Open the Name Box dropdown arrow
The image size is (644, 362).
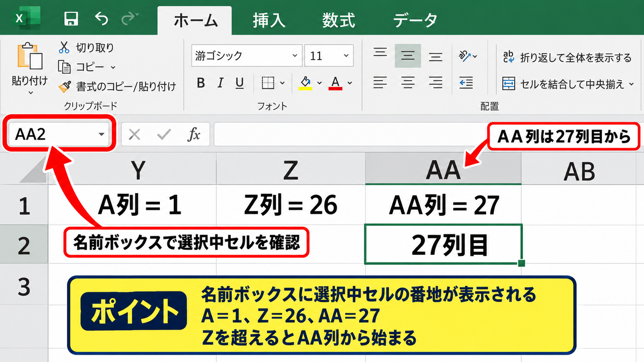tap(101, 134)
